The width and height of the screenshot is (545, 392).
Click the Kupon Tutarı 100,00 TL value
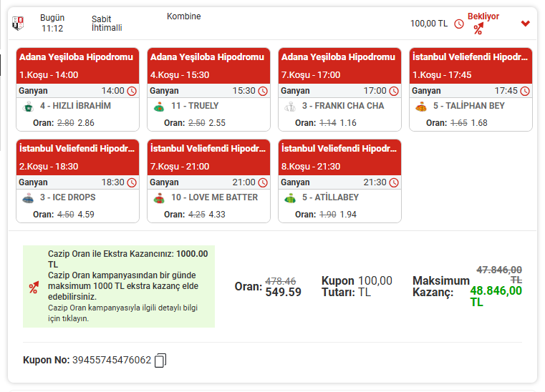375,286
